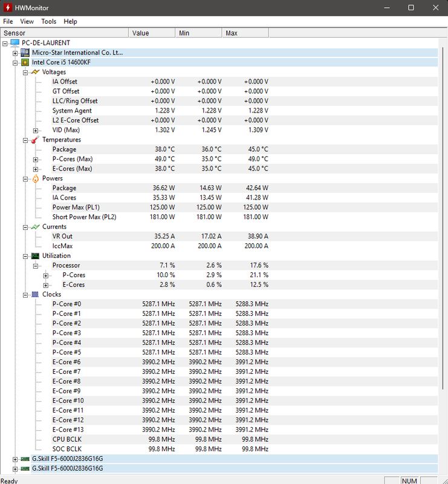Screen dimensions: 448x484
Task: Collapse the Voltages group
Action: [25, 73]
